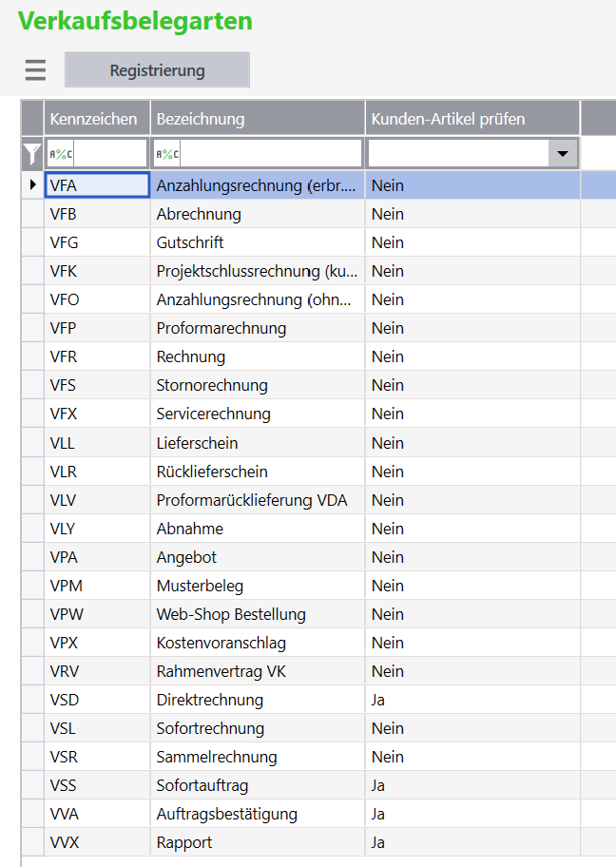Select the Auftragsbestätigung row

(226, 814)
